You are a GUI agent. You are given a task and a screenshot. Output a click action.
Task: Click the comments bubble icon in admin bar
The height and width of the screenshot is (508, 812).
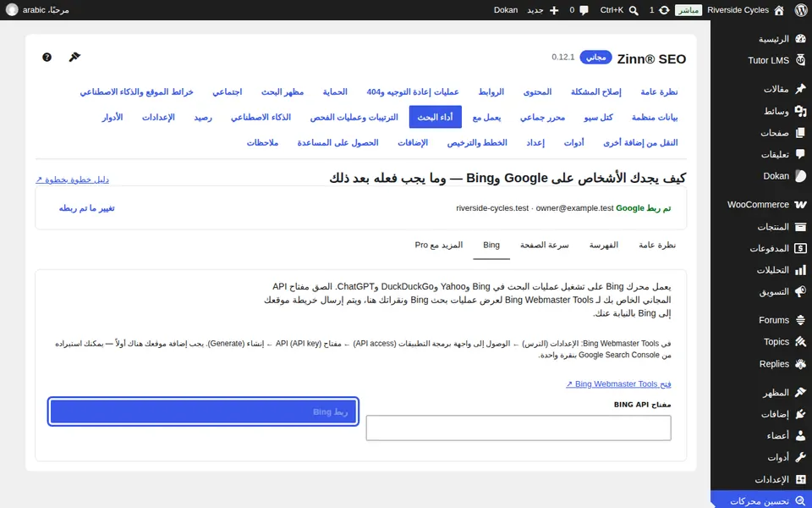tap(584, 10)
